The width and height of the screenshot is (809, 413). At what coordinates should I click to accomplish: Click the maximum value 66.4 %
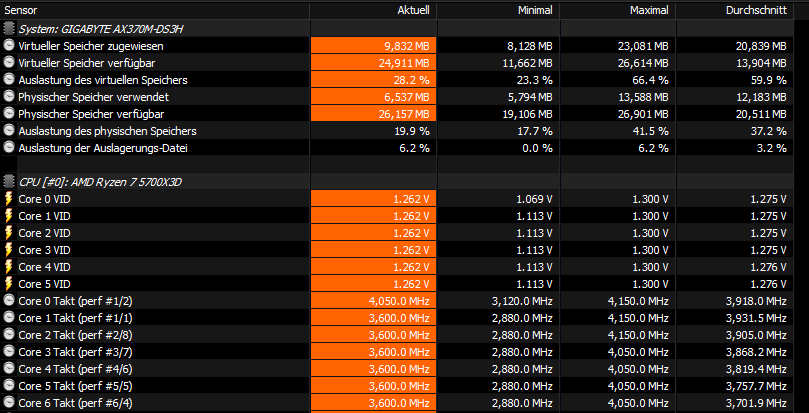[x=652, y=81]
